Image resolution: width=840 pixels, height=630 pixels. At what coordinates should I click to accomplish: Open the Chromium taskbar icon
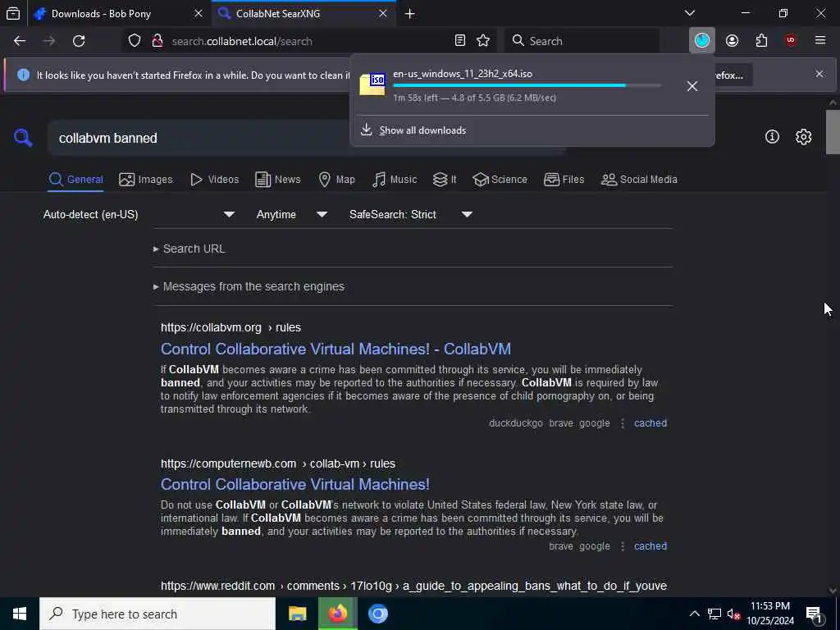[x=377, y=614]
